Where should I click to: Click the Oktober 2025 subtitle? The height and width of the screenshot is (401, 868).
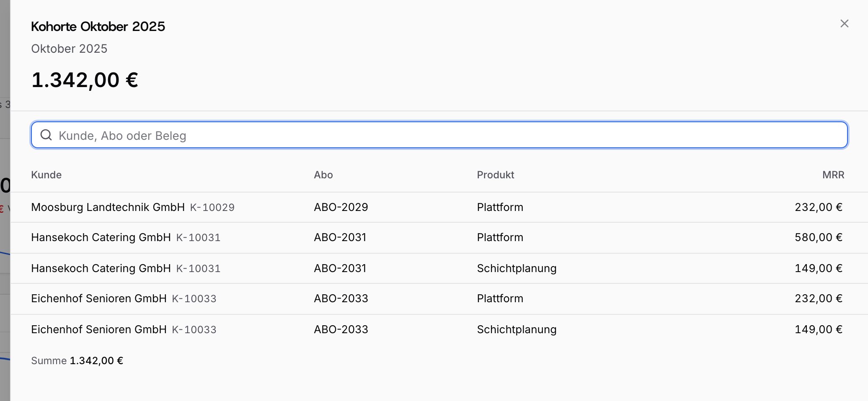click(69, 49)
